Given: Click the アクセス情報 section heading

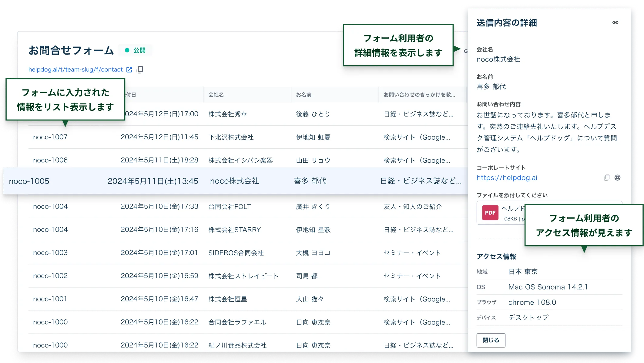Looking at the screenshot, I should click(496, 257).
